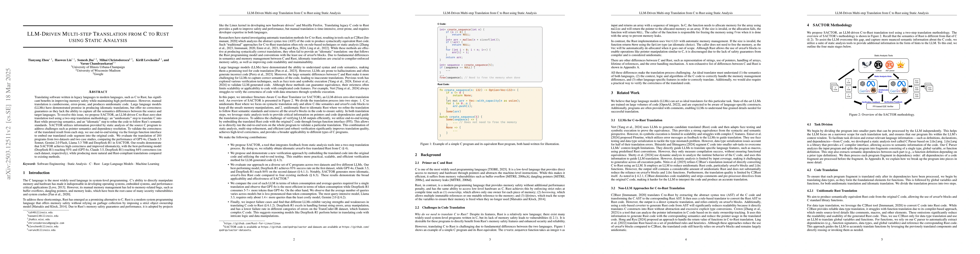Click the OpenAI logo in the right LLM box
The width and height of the screenshot is (980, 254).
click(x=893, y=84)
